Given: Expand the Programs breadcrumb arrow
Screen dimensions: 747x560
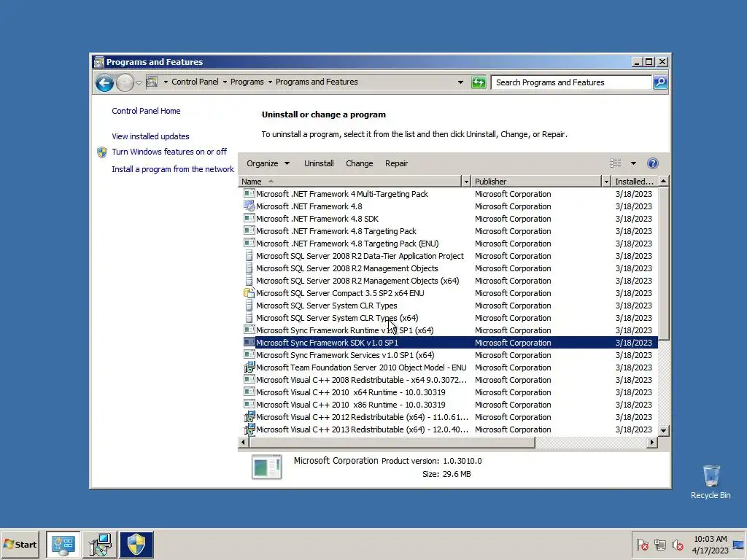Looking at the screenshot, I should [270, 82].
